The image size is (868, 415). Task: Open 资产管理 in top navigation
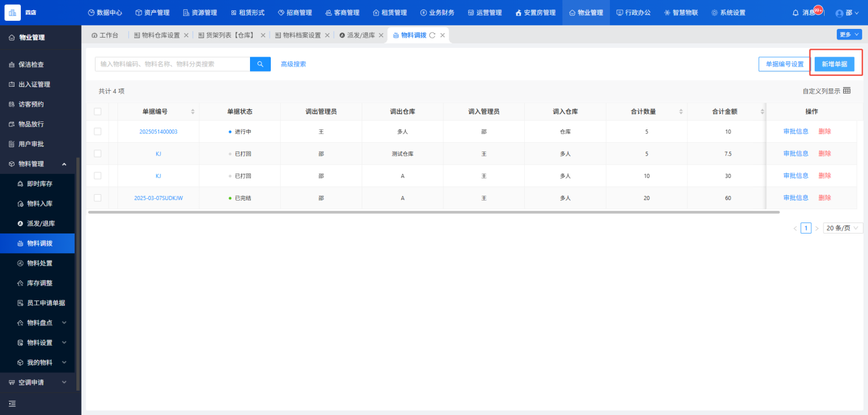click(152, 13)
